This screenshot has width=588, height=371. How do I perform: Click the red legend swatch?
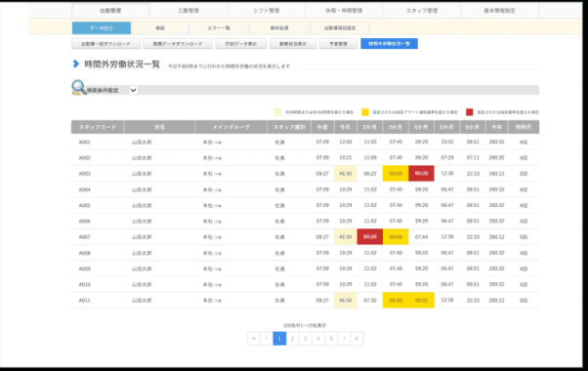point(470,112)
